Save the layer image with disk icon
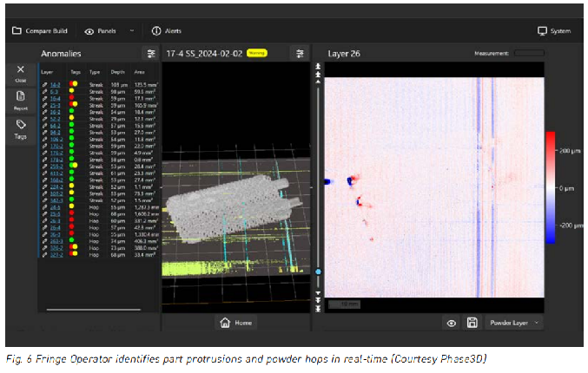This screenshot has height=373, width=588. tap(472, 323)
